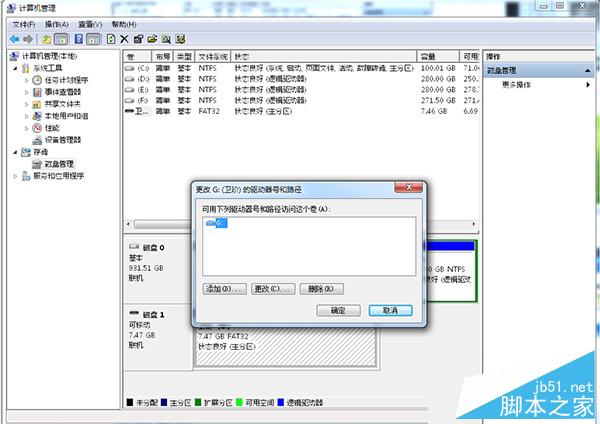This screenshot has height=424, width=600.
Task: Select the (D:) volume row
Action: pos(301,79)
